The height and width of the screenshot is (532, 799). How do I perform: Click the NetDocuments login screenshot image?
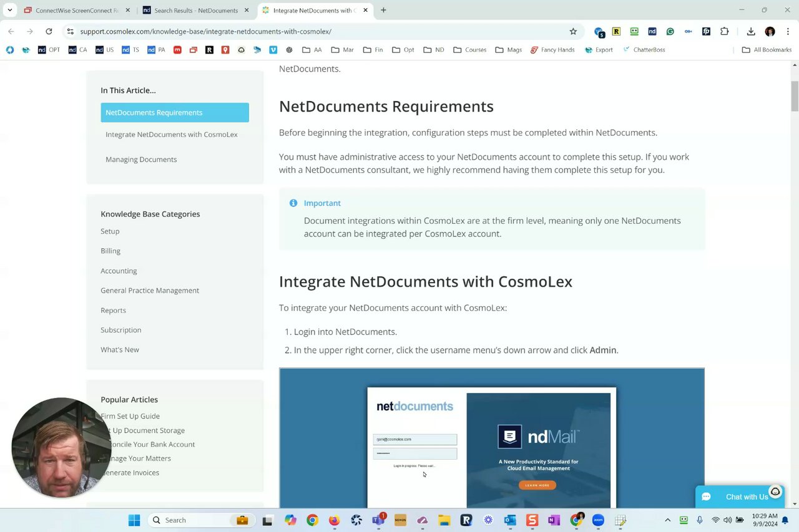click(492, 438)
